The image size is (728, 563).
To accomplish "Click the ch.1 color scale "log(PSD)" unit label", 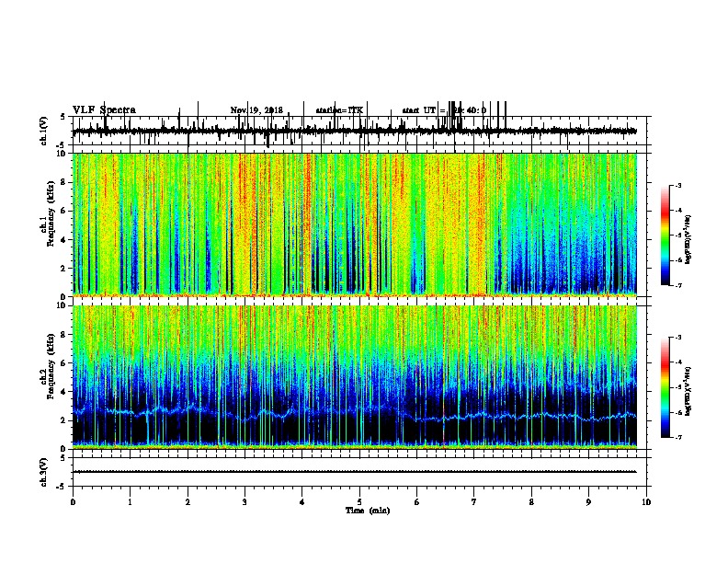I will [x=688, y=239].
